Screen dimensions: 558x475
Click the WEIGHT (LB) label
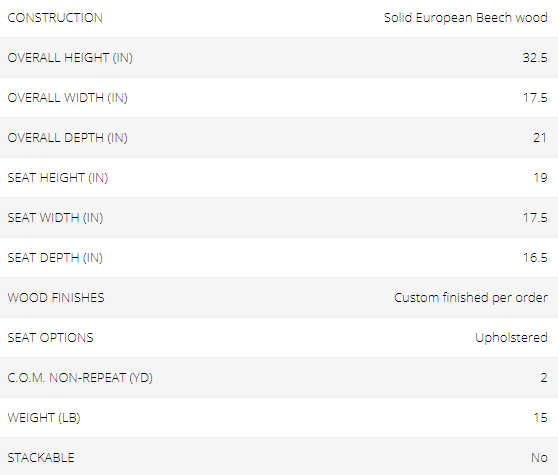tap(44, 417)
